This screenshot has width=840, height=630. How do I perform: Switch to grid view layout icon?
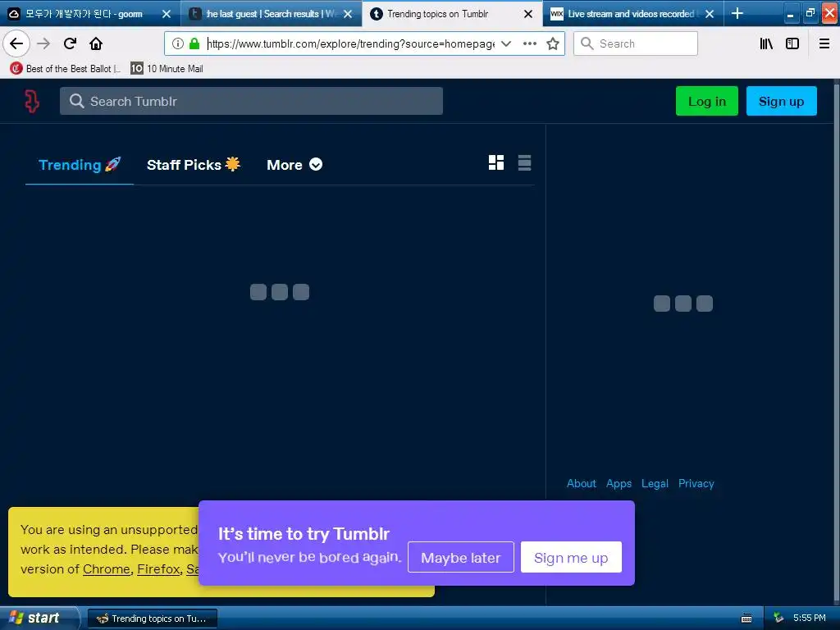coord(496,163)
